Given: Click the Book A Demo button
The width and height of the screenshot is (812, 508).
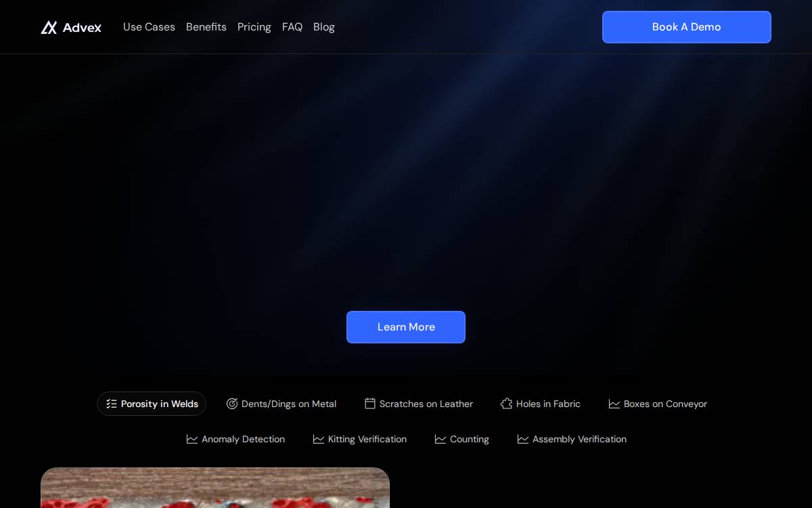Looking at the screenshot, I should 687,27.
